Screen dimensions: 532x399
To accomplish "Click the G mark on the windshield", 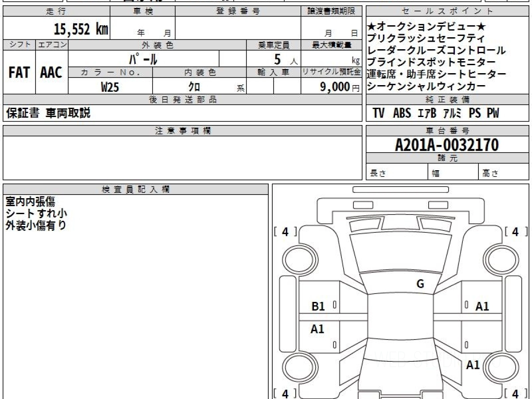I will click(x=420, y=284).
